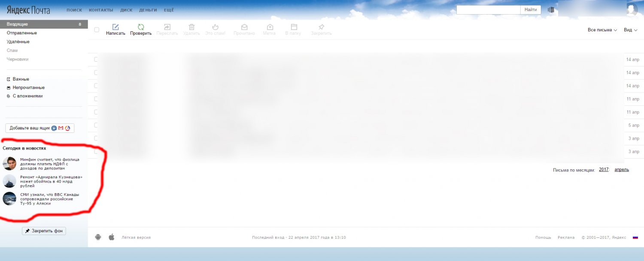Check for new mail with Проверить

click(141, 30)
